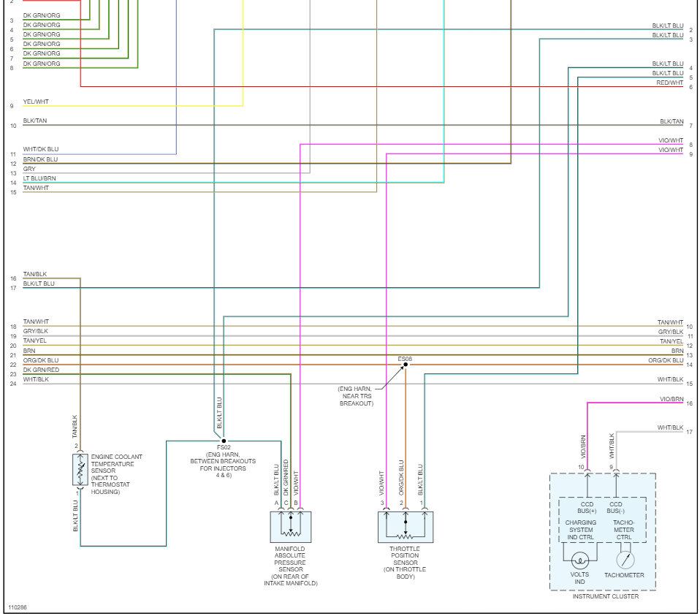700x616 pixels.
Task: Click the engine coolant temperature sensor symbol
Action: click(x=80, y=470)
